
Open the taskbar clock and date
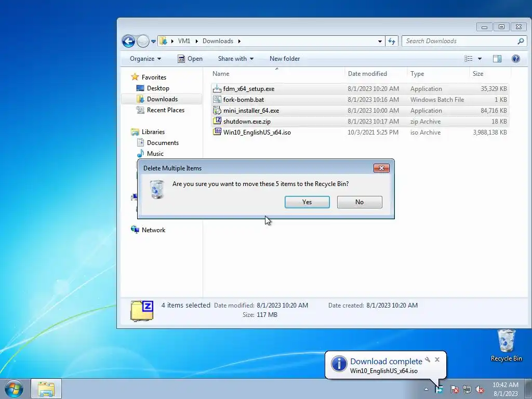pyautogui.click(x=506, y=389)
